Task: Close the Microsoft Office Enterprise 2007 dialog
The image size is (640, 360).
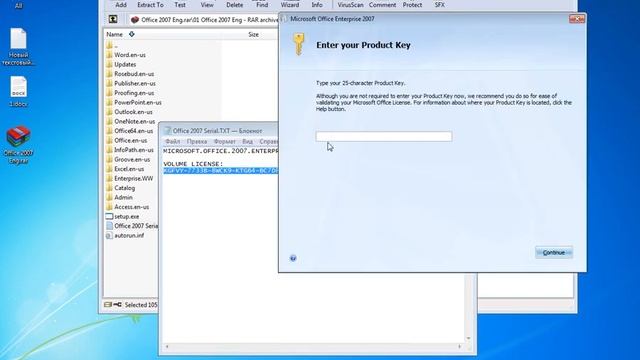Action: 577,19
